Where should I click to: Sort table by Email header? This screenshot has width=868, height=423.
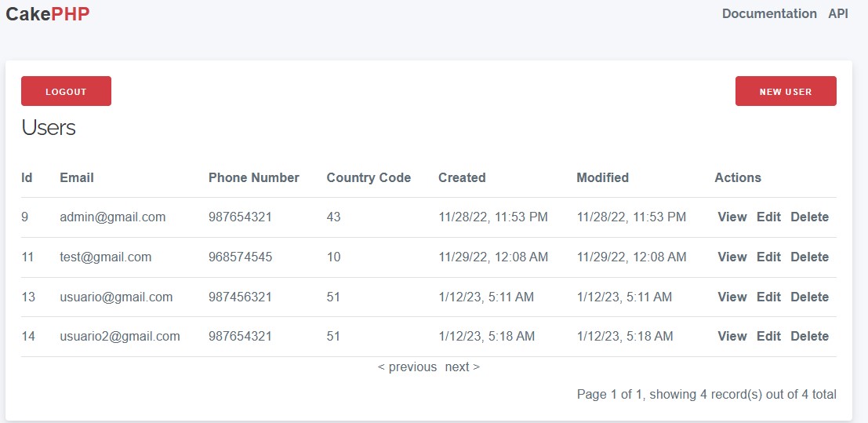(x=76, y=177)
